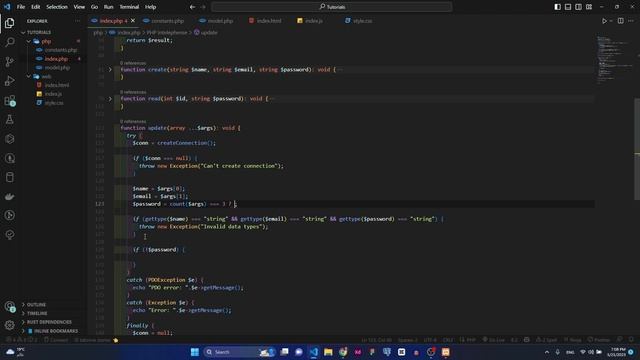Click the VS Code taskbar icon

click(313, 352)
